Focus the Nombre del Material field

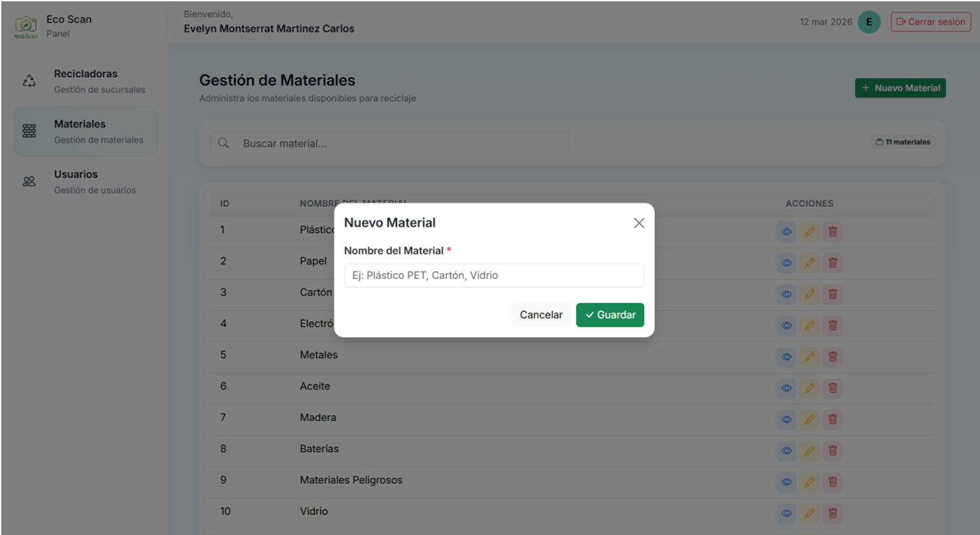click(x=494, y=275)
